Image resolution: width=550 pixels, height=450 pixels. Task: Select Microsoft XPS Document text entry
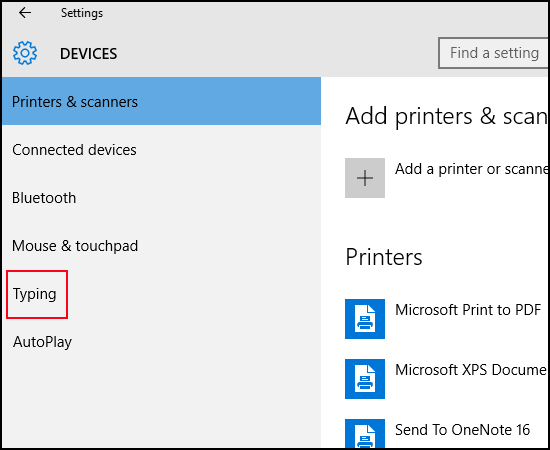pyautogui.click(x=471, y=370)
